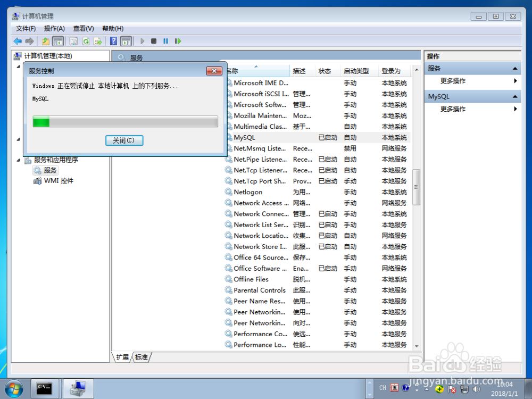
Task: Click the 关闭(C) button in the dialog
Action: click(x=124, y=140)
